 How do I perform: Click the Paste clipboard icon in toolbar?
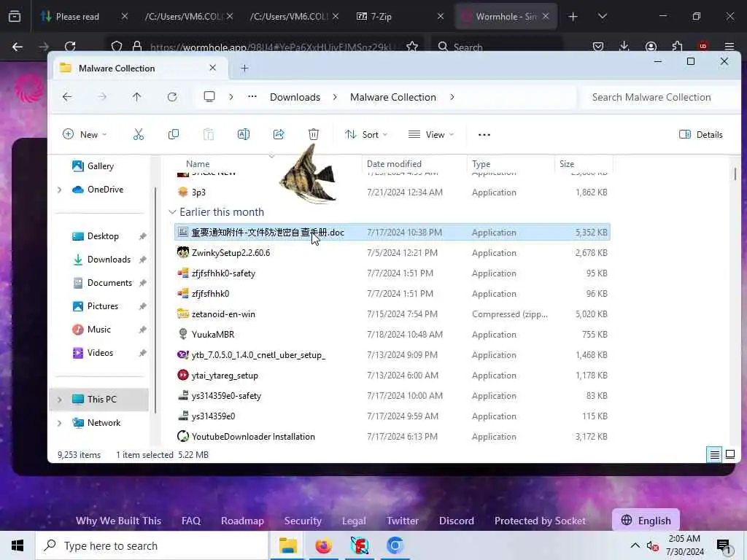tap(208, 134)
